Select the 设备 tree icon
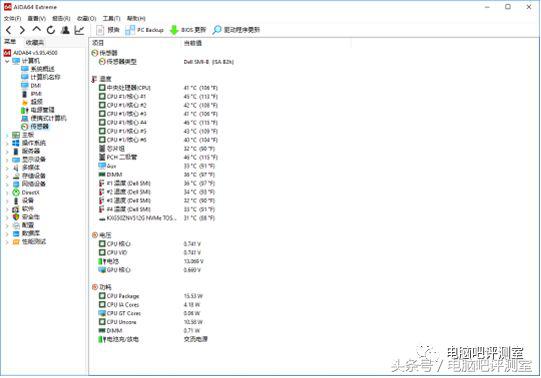 tap(16, 201)
